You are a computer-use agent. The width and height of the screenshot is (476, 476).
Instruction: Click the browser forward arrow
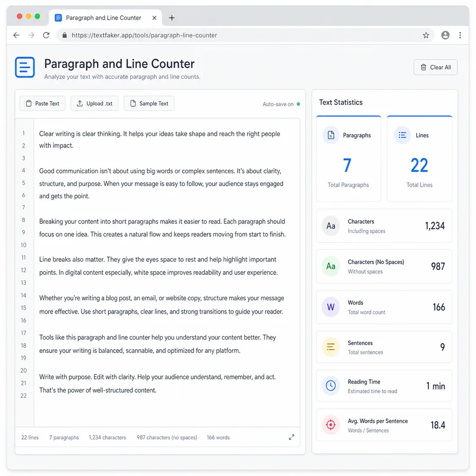coord(31,35)
